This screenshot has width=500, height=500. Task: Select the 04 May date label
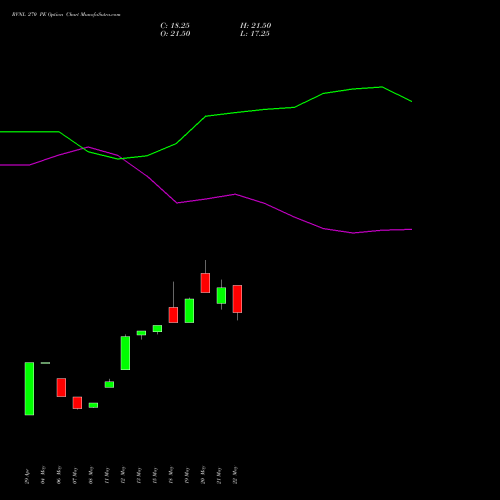pyautogui.click(x=43, y=475)
